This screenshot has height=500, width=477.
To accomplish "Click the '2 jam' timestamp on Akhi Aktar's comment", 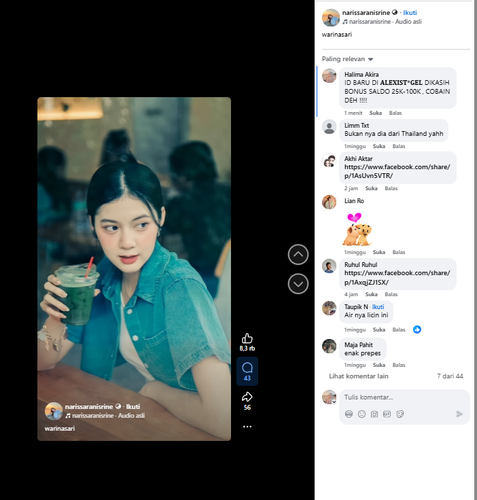I will click(351, 188).
